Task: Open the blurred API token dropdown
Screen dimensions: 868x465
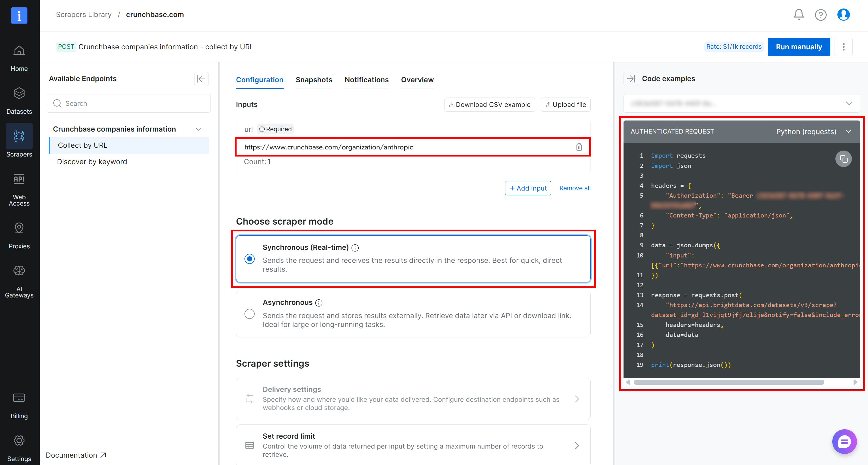Action: [741, 103]
